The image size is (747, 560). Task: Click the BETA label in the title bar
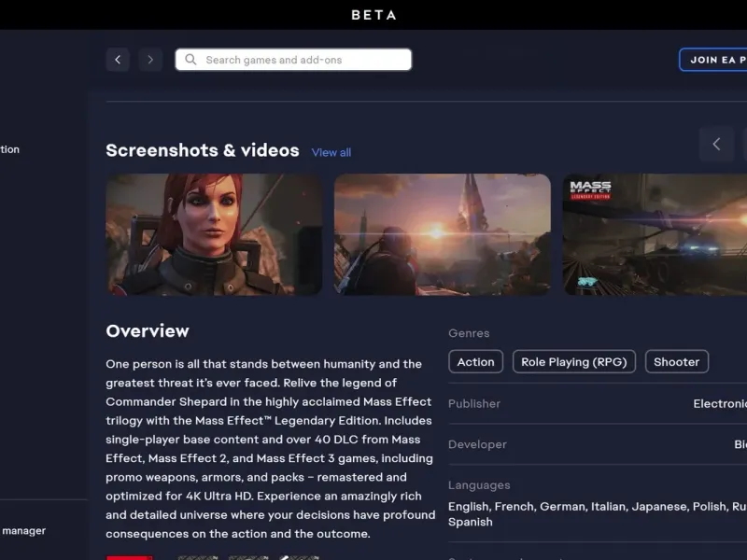[x=373, y=15]
